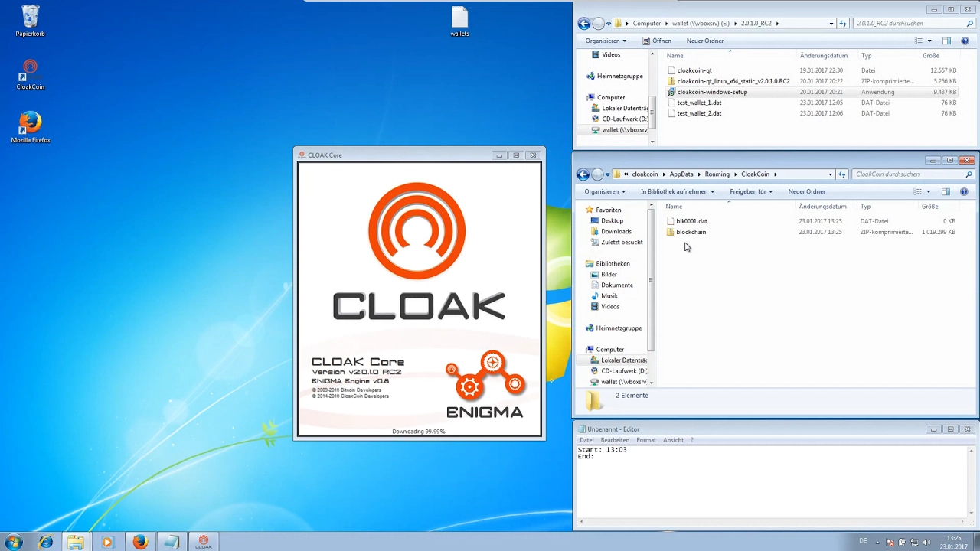
Task: Open Desktop under Favoriten in the CloakCoin window
Action: click(x=612, y=220)
